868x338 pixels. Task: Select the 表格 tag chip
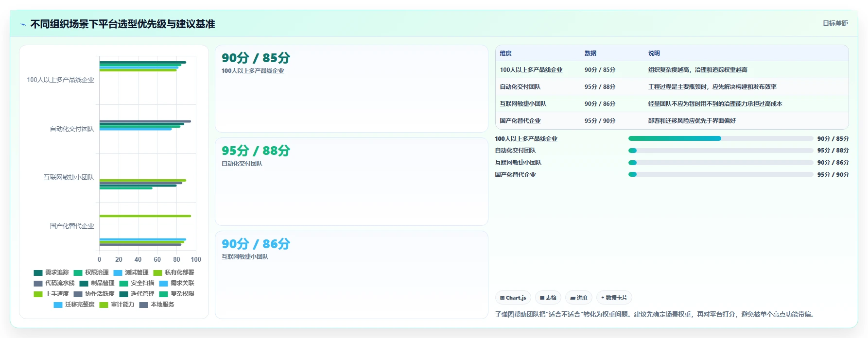point(548,298)
